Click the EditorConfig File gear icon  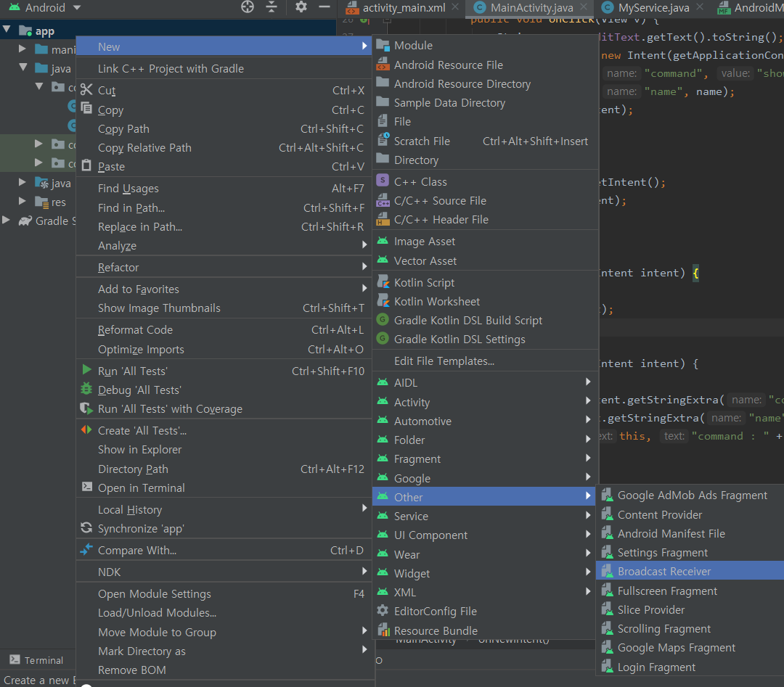tap(383, 611)
